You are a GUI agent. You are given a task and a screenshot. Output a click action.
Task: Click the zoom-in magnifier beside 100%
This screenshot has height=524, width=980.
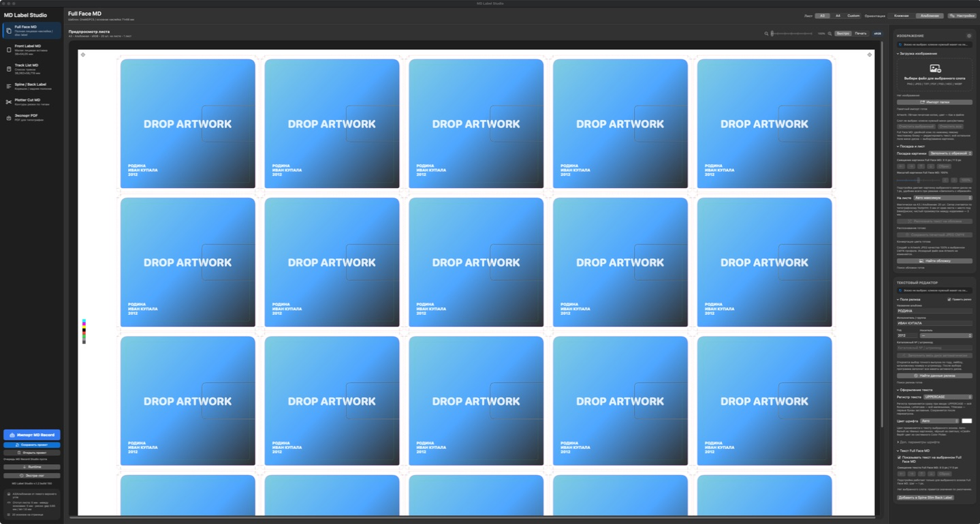point(829,33)
